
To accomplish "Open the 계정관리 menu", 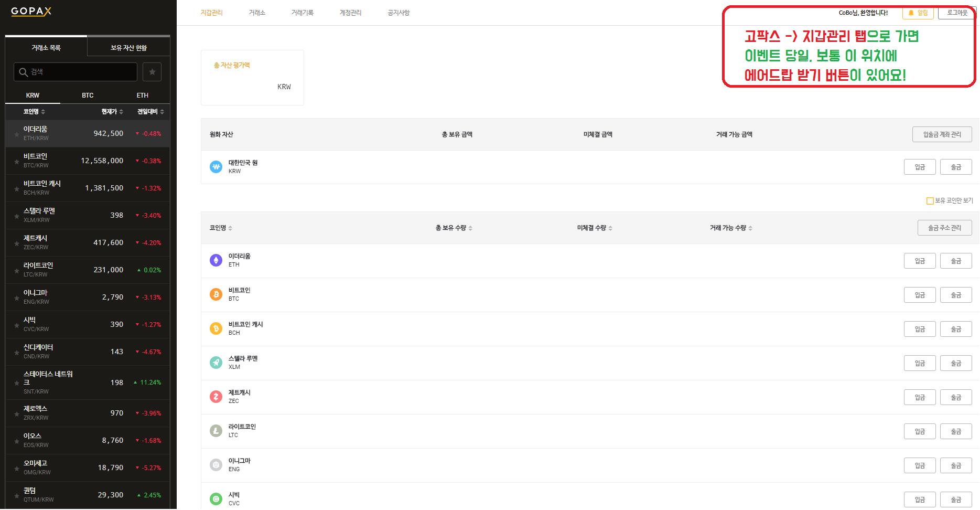I will 350,13.
